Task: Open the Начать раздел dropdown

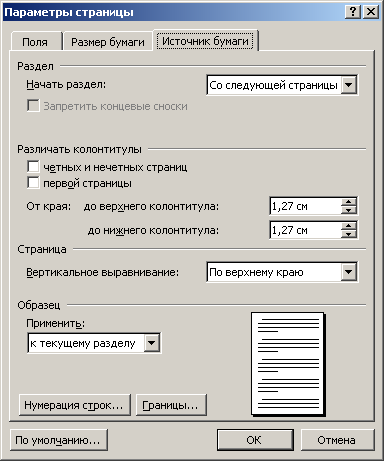Action: 349,85
